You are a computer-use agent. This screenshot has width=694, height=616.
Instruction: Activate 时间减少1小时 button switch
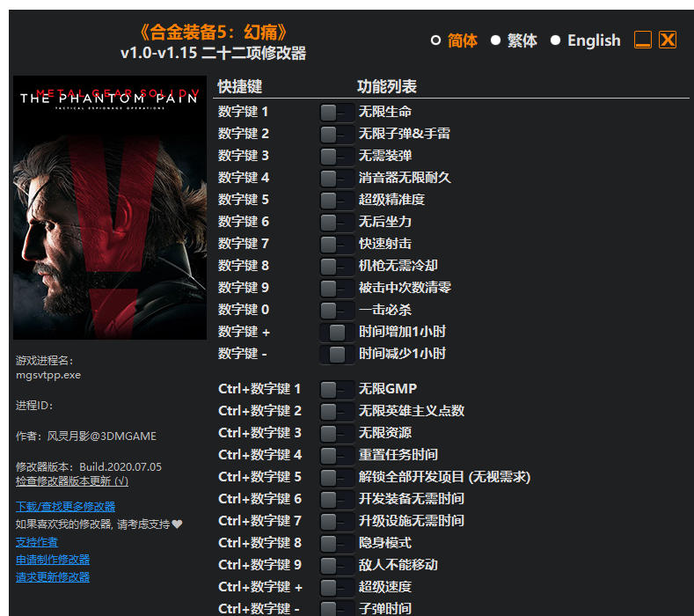pyautogui.click(x=337, y=355)
